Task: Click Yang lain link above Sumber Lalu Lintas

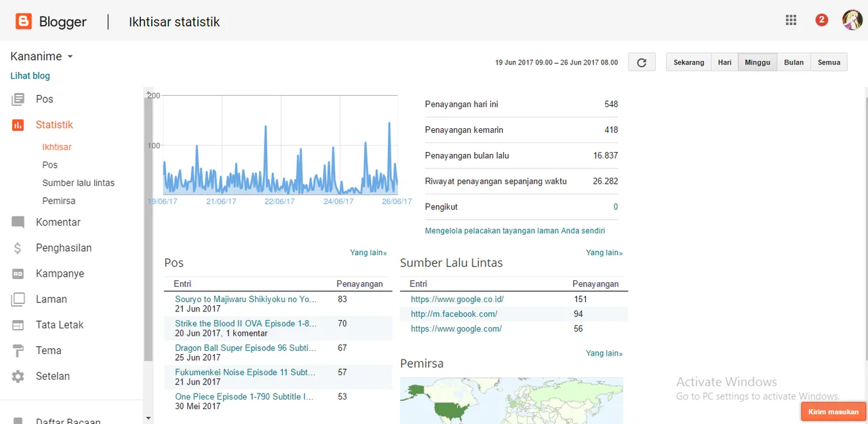Action: click(x=604, y=252)
